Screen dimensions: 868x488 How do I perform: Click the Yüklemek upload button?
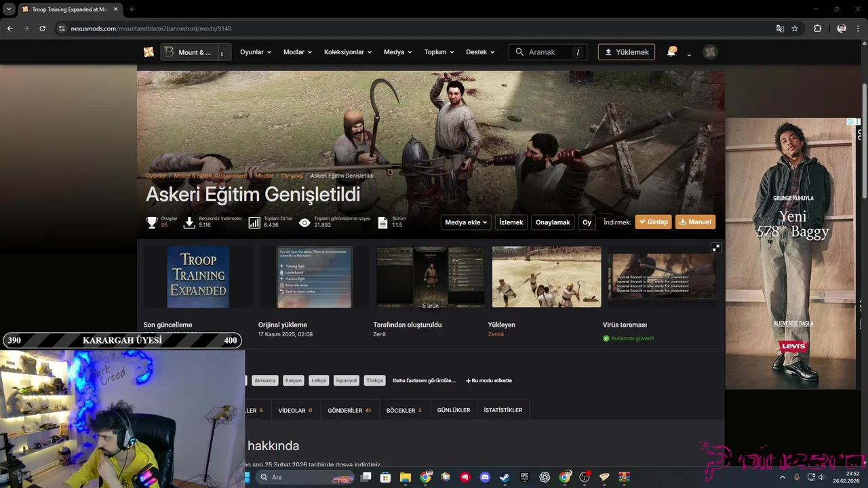tap(627, 52)
